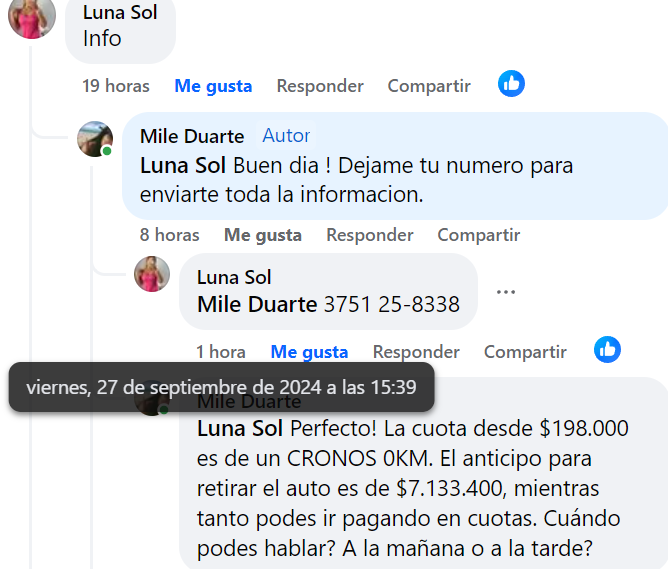
Task: Share Mile Duarte's Buen dia reply
Action: click(479, 235)
